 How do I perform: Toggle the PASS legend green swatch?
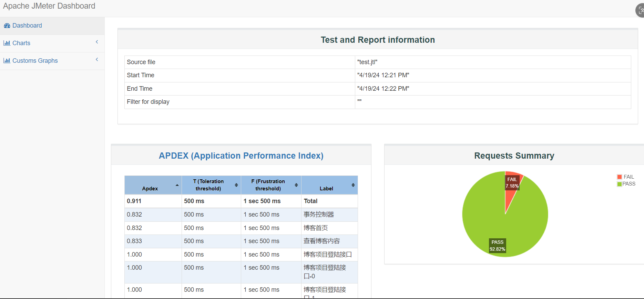(x=620, y=184)
